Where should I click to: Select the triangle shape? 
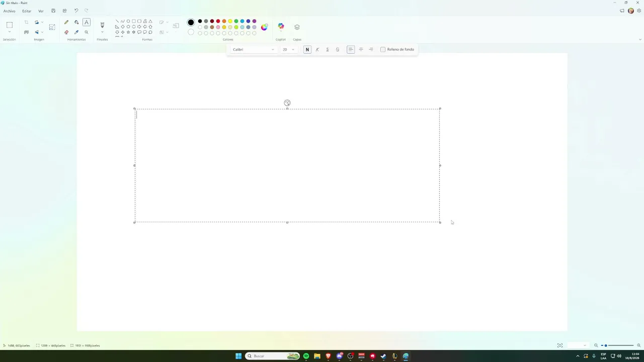[150, 21]
